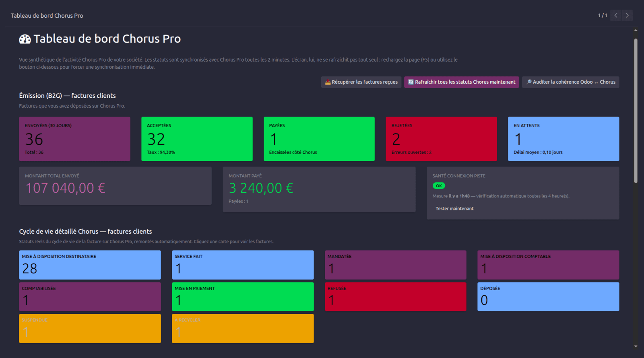The image size is (644, 358).
Task: Open the Payées card
Action: [319, 139]
